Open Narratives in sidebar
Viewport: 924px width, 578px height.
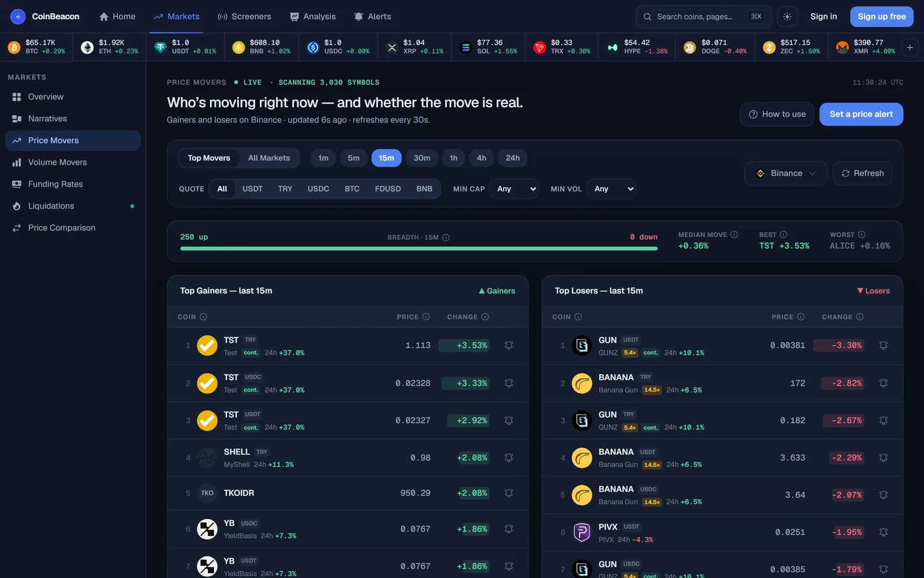coord(73,119)
